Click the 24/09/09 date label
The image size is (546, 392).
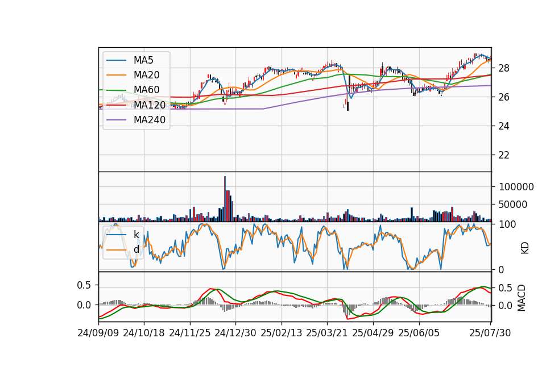coord(98,333)
